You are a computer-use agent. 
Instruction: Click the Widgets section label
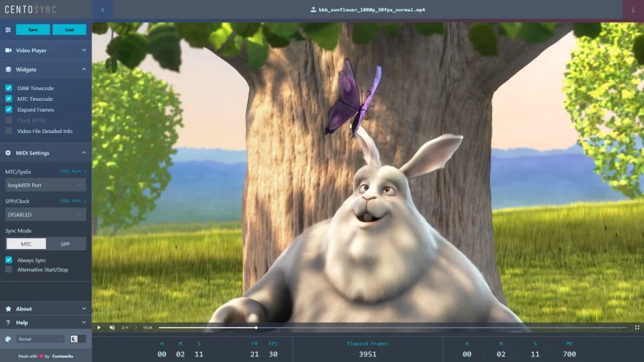coord(26,69)
